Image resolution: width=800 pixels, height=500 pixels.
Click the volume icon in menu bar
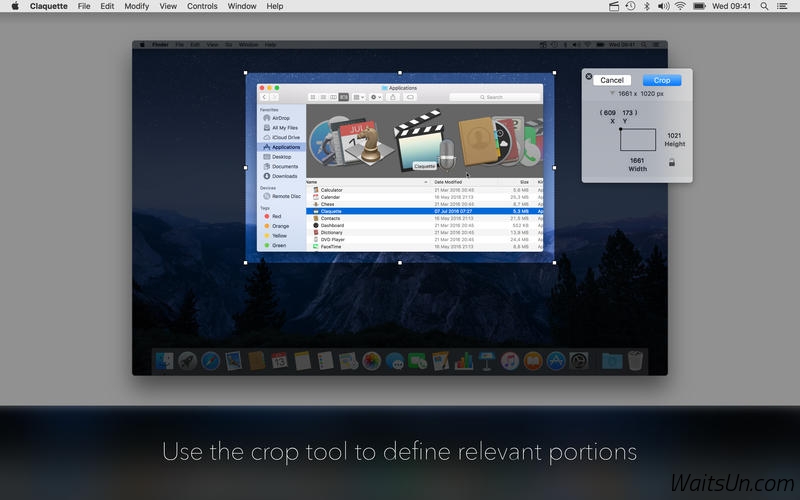[x=662, y=6]
